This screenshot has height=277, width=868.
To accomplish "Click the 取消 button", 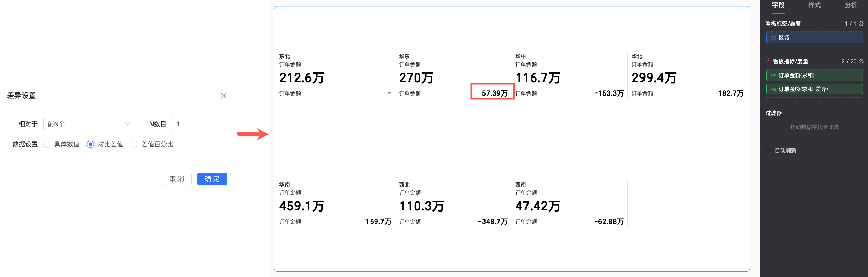I will [177, 179].
